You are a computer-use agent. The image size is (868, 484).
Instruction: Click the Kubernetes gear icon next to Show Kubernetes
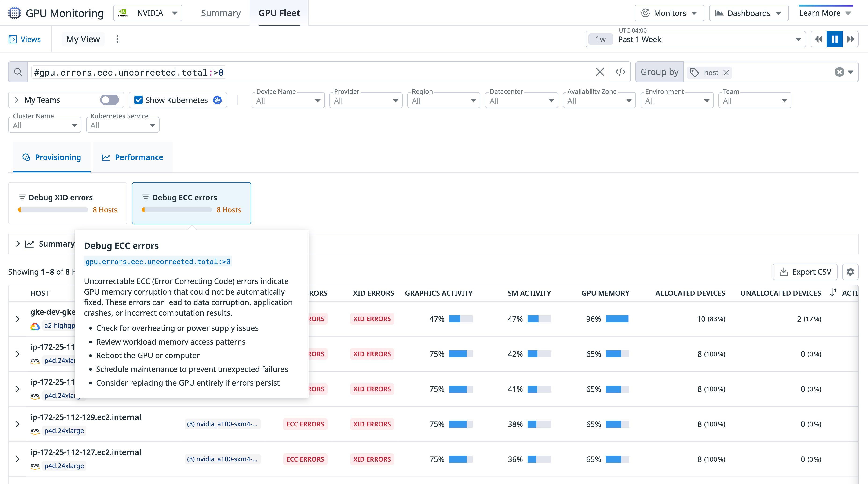pos(218,100)
